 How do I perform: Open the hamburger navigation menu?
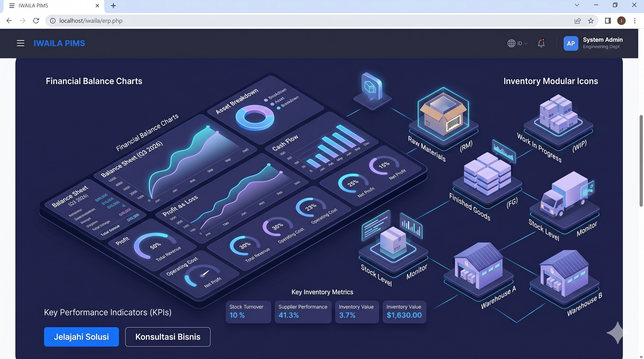[21, 43]
